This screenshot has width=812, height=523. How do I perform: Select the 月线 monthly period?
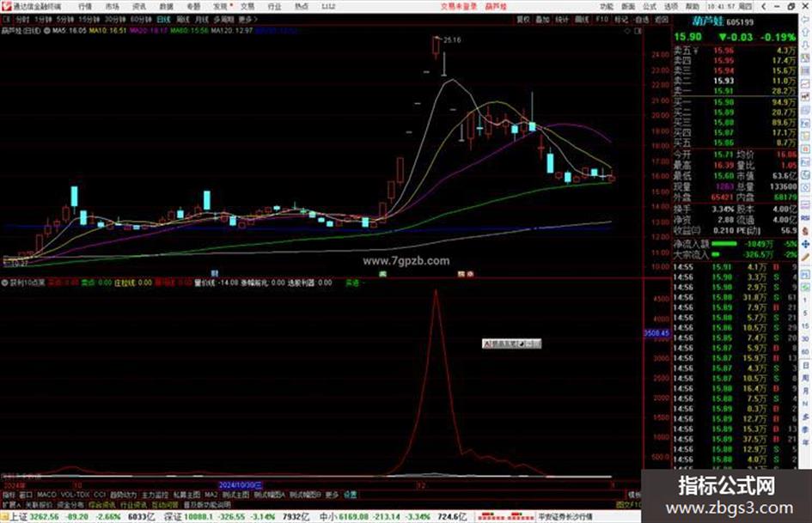click(x=201, y=19)
